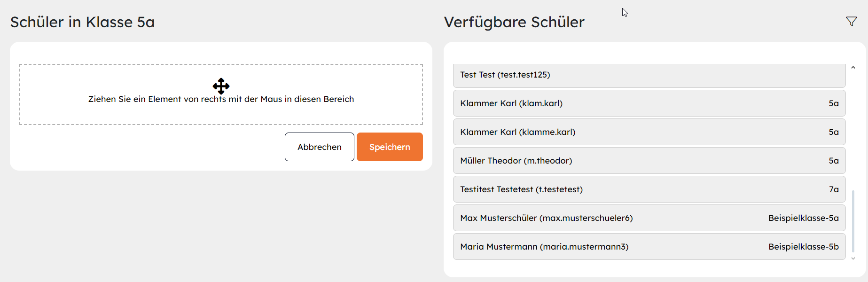
Task: Click the Beispielklasse-5b class label
Action: pyautogui.click(x=804, y=247)
